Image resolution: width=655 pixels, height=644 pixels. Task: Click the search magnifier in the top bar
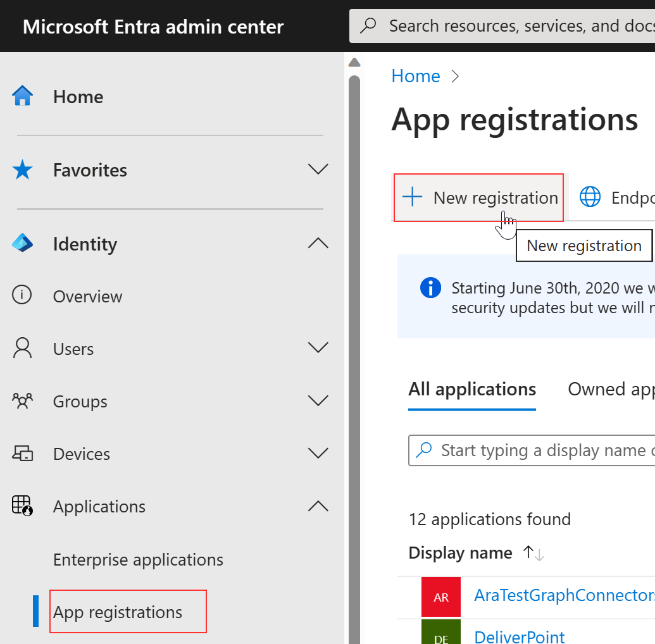[368, 25]
